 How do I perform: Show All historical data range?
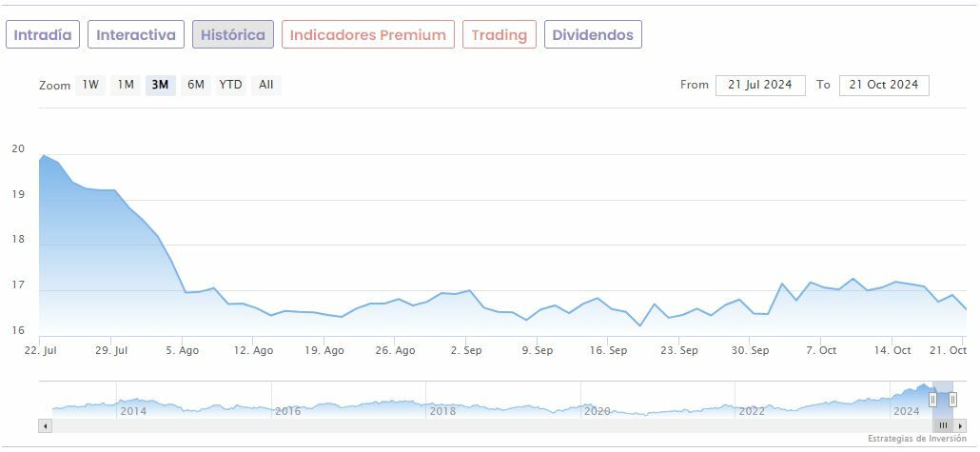(x=266, y=85)
